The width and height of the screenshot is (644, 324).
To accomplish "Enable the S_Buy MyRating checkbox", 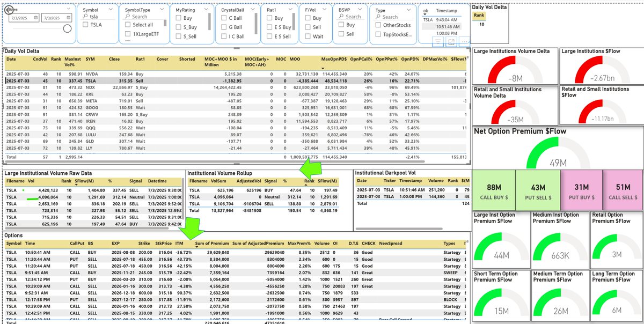I will (178, 27).
